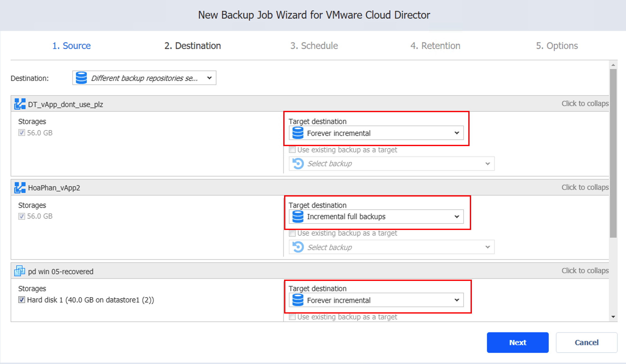
Task: Enable Use existing backup for DT_vApp_dont_use_plz
Action: 292,150
